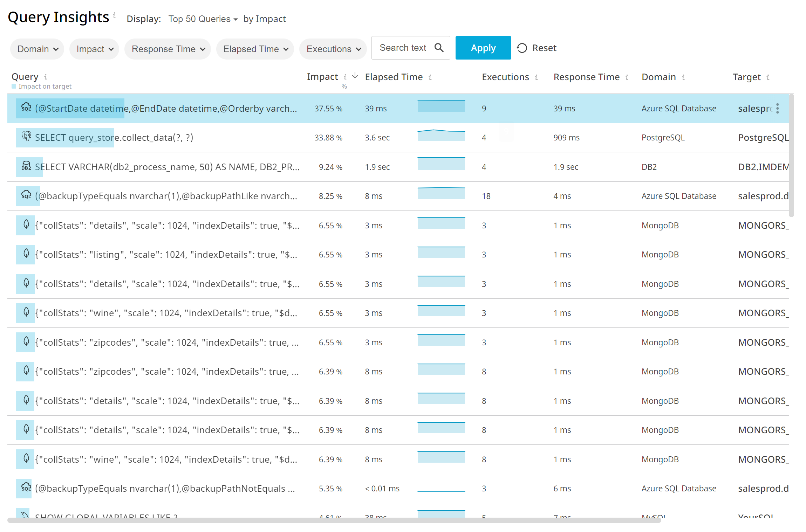806x532 pixels.
Task: Click the elapsed time sparkline of PostgreSQL query
Action: coord(441,135)
